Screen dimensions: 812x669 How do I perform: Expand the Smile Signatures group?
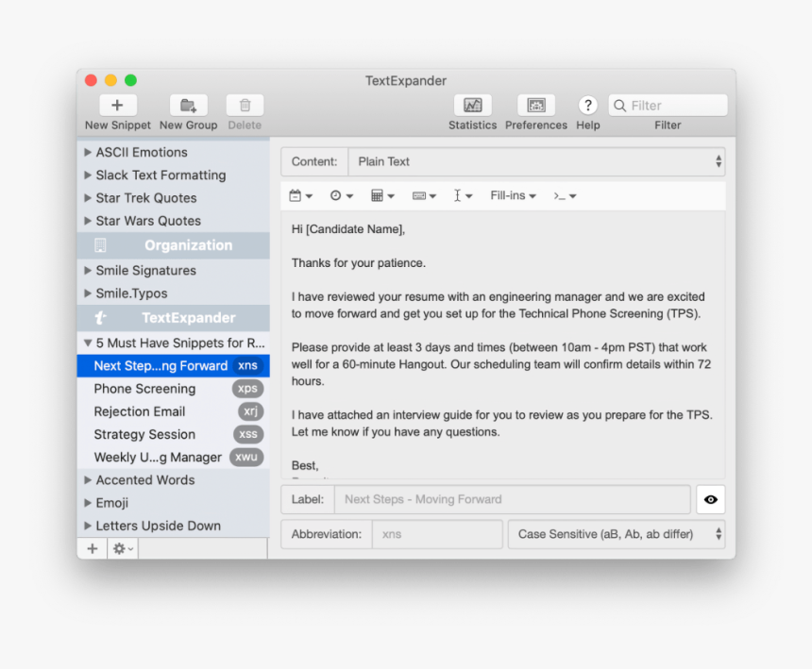point(88,270)
